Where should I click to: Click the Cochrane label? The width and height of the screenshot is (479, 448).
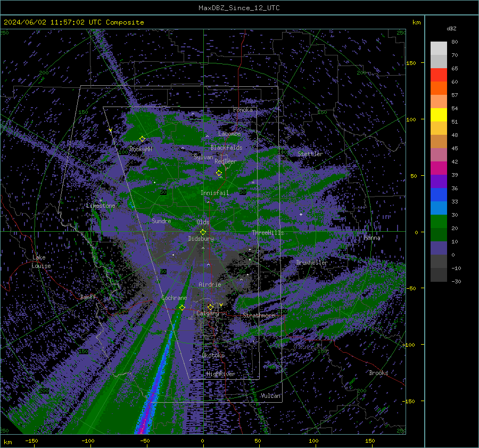174,298
